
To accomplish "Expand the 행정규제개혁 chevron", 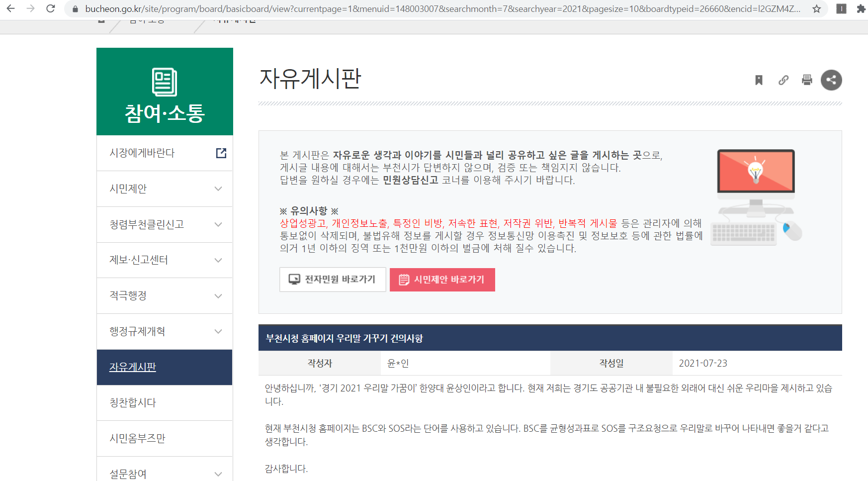I will point(218,331).
